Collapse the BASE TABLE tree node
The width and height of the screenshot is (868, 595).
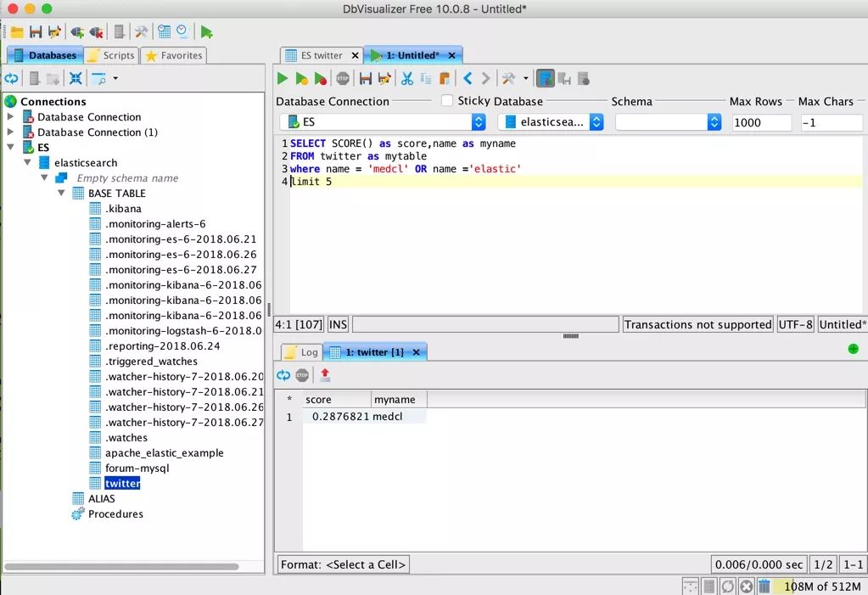62,194
